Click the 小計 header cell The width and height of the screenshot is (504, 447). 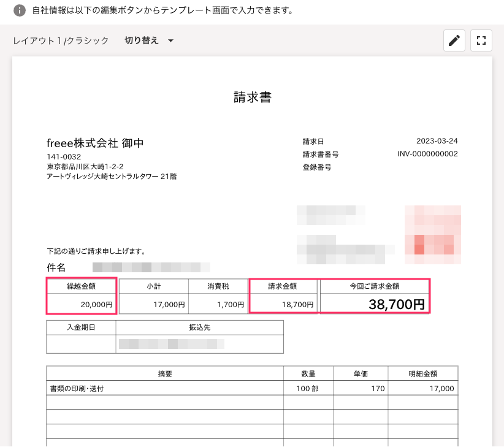click(154, 286)
